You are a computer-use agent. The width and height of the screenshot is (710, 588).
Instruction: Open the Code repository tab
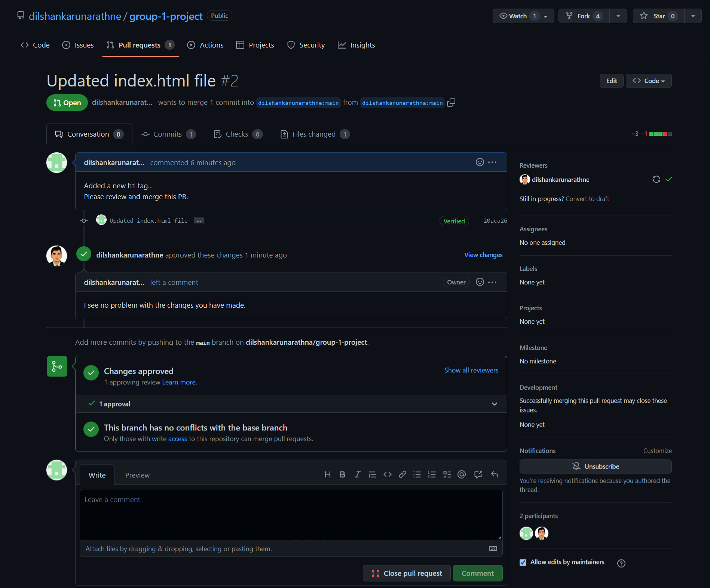pyautogui.click(x=35, y=45)
